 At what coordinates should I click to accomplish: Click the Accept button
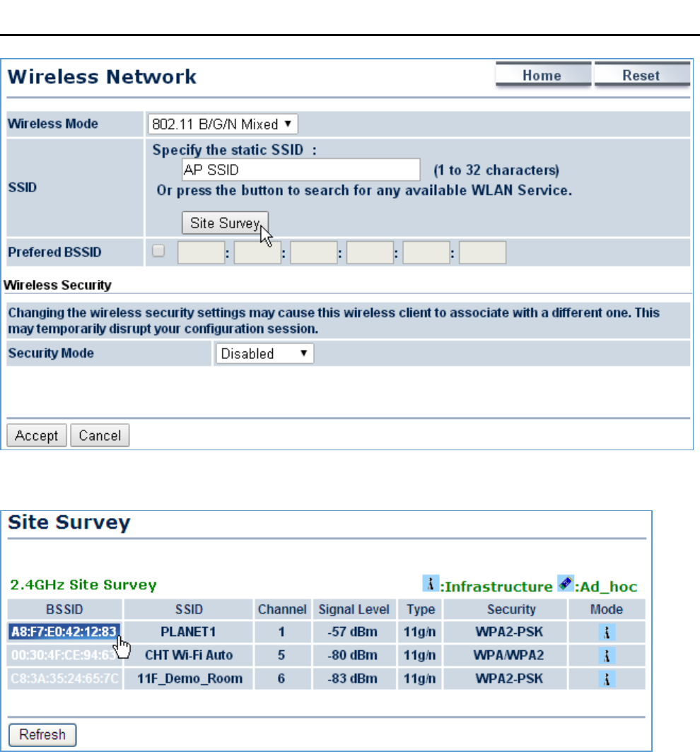click(37, 435)
